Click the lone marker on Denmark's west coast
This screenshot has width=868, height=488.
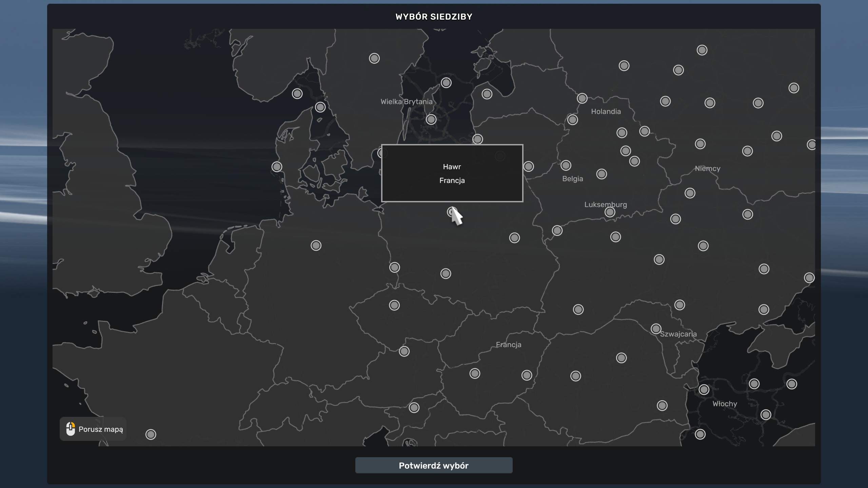(277, 167)
